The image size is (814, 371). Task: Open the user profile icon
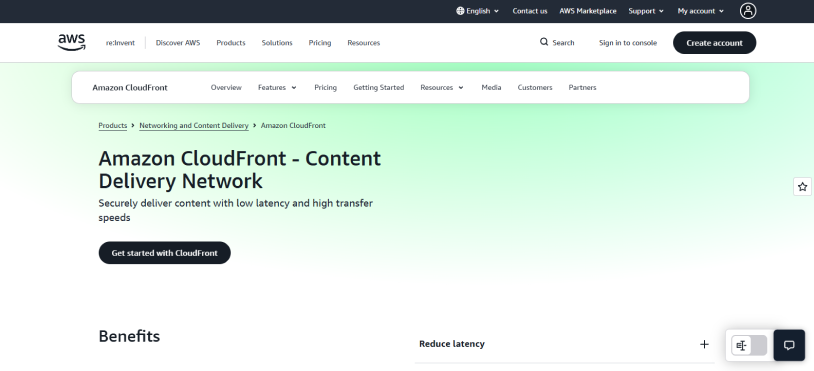pos(748,11)
